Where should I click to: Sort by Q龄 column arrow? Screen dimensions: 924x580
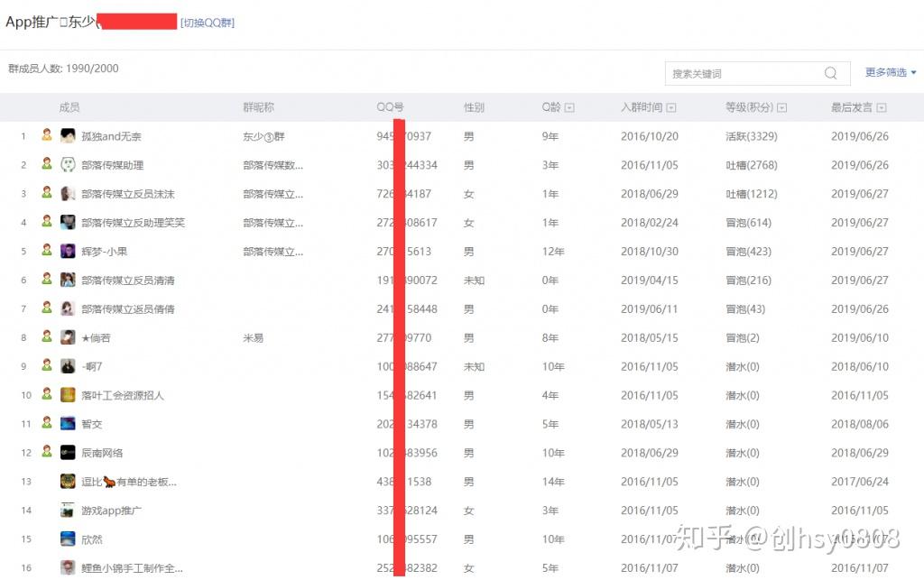click(569, 107)
